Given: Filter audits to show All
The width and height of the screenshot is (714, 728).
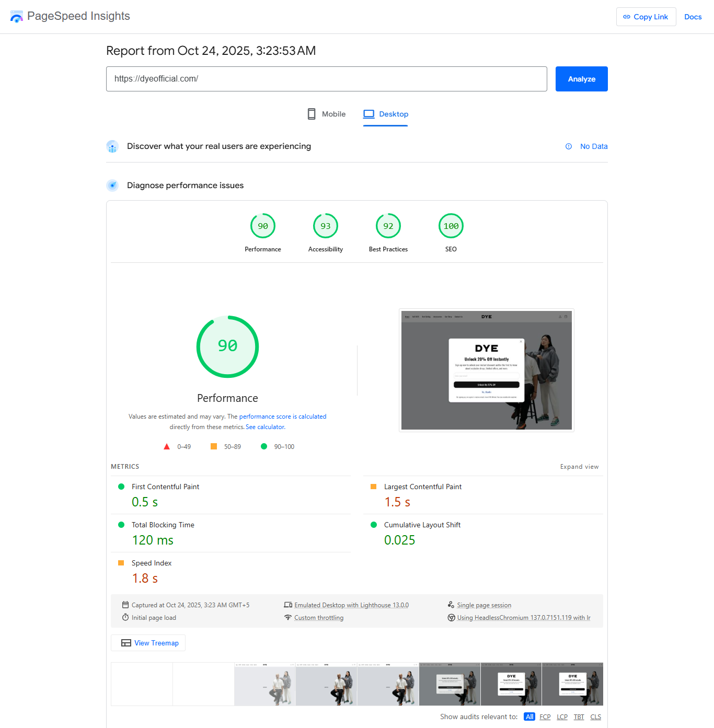Looking at the screenshot, I should point(529,717).
